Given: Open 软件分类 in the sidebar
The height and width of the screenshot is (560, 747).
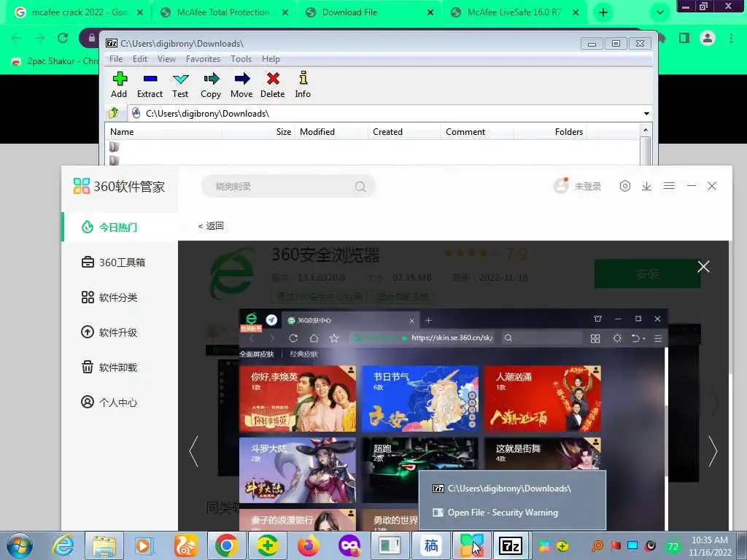Looking at the screenshot, I should pos(120,297).
